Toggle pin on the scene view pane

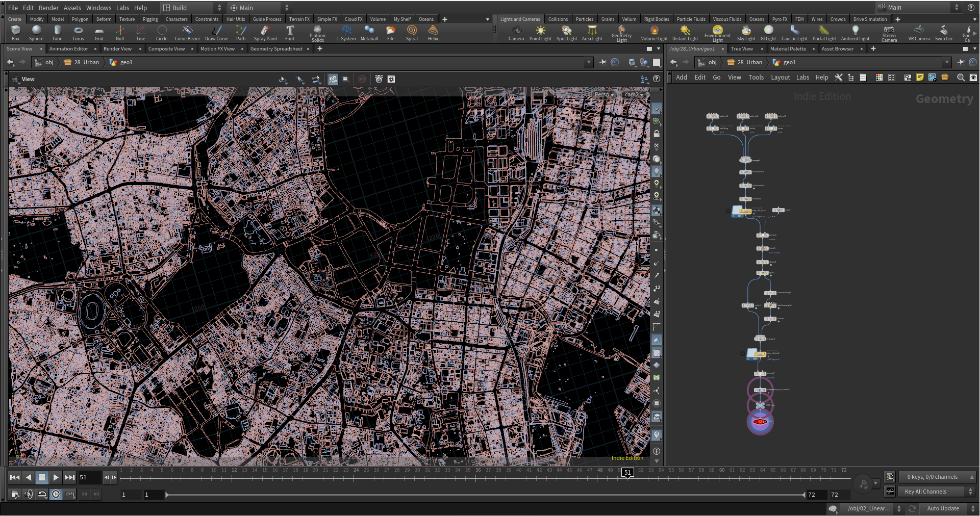coord(603,62)
